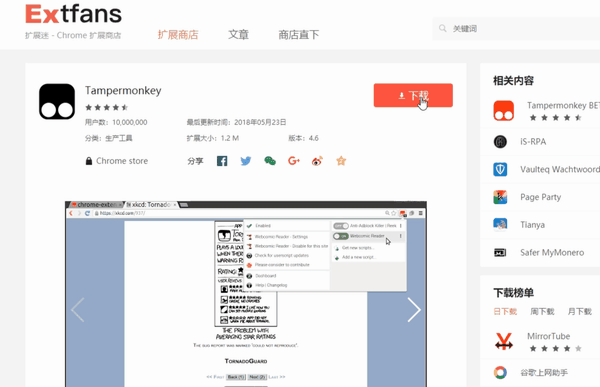
Task: Switch to the 日下载 ranking tab
Action: click(x=505, y=311)
